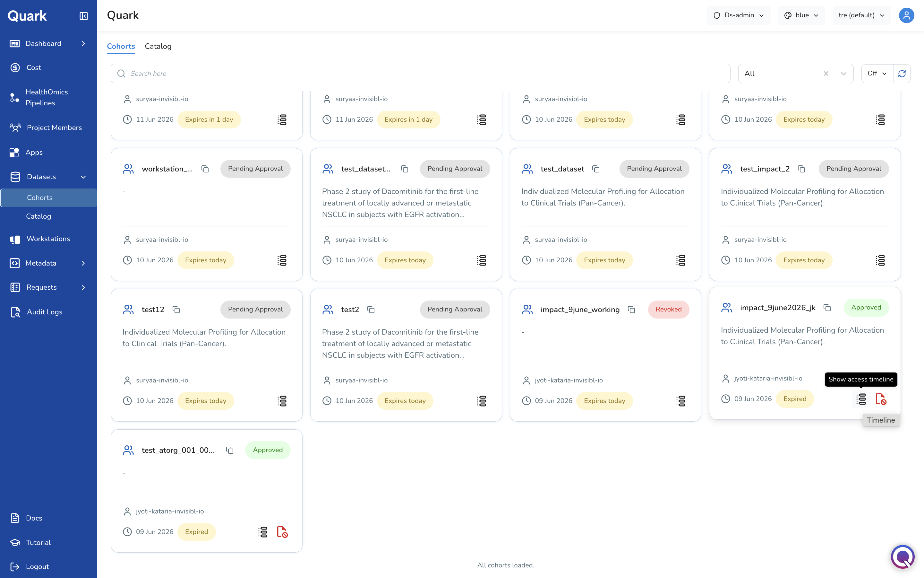The width and height of the screenshot is (924, 578).
Task: Select the Cohorts tab
Action: [x=121, y=46]
